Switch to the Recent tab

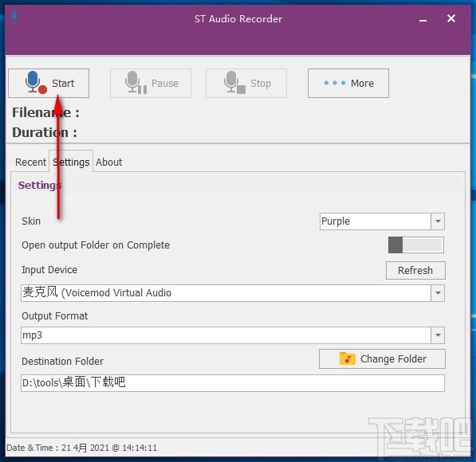point(30,162)
